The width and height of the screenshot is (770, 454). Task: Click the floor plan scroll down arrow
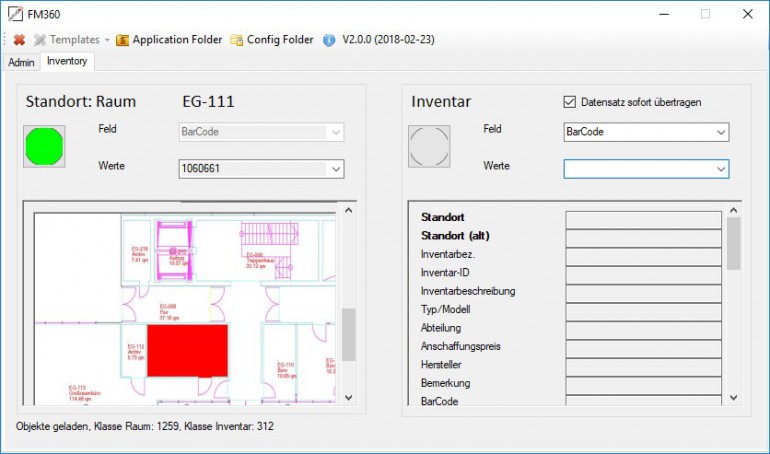[349, 398]
